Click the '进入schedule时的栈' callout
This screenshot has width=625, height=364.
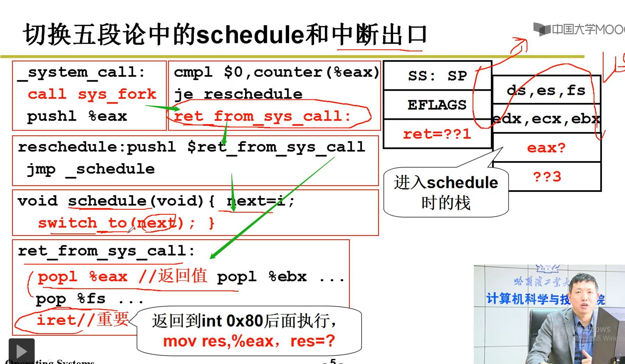(446, 193)
